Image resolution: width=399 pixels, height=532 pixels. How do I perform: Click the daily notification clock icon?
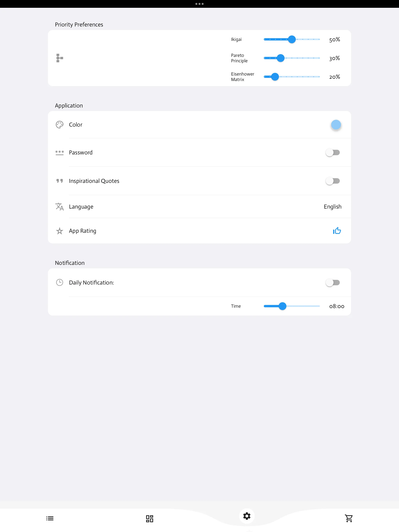coord(59,282)
